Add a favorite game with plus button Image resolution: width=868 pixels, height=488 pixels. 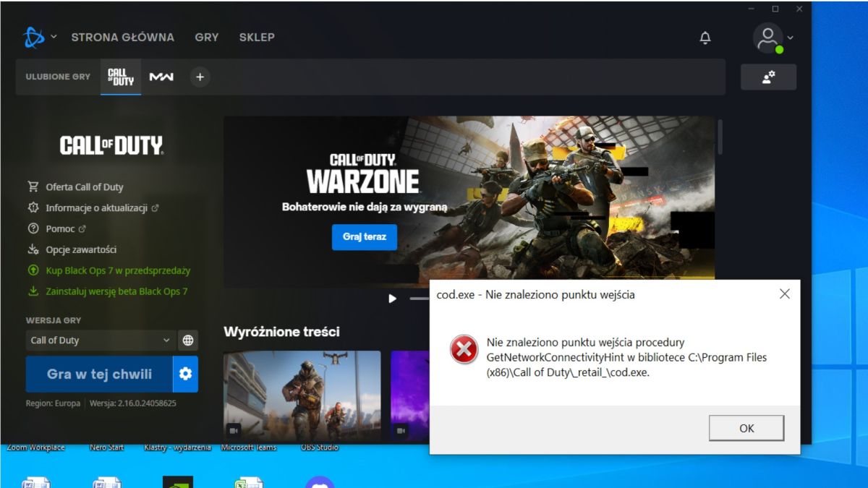[200, 77]
